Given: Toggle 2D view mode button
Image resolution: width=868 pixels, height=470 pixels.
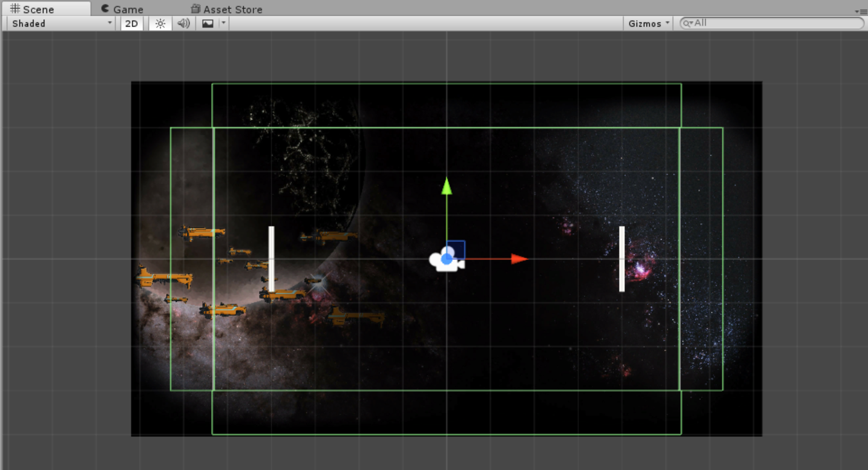Looking at the screenshot, I should [131, 23].
